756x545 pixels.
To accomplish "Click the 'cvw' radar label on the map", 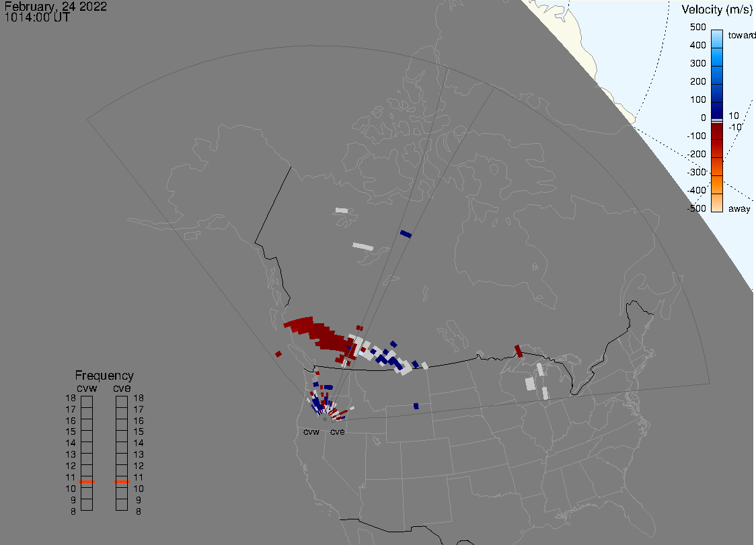I will [311, 431].
